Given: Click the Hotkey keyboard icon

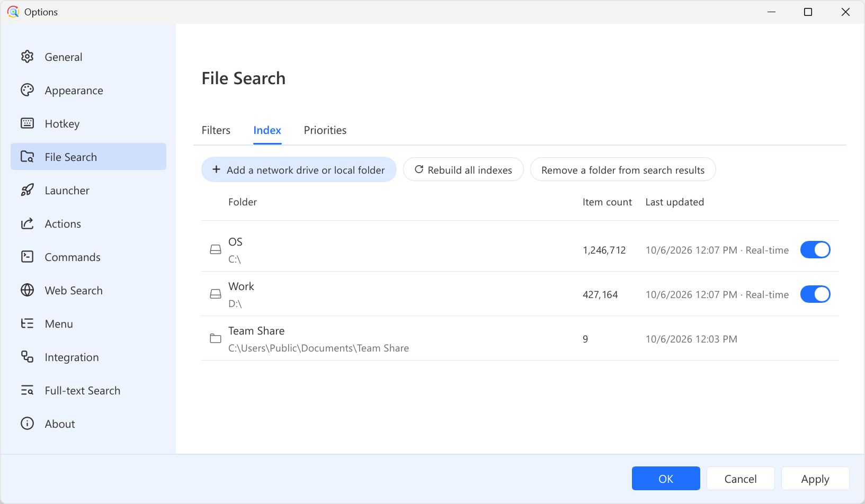Looking at the screenshot, I should (27, 123).
